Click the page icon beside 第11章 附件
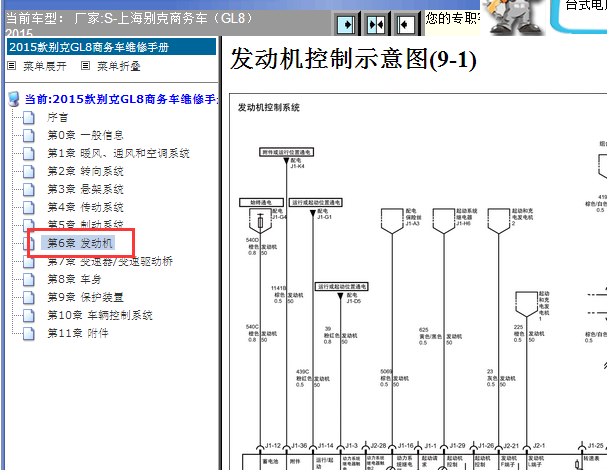The width and height of the screenshot is (607, 470). click(x=29, y=333)
